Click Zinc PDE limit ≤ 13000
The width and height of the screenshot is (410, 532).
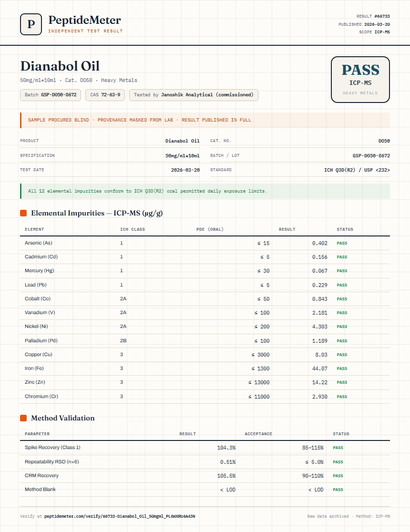pos(258,382)
